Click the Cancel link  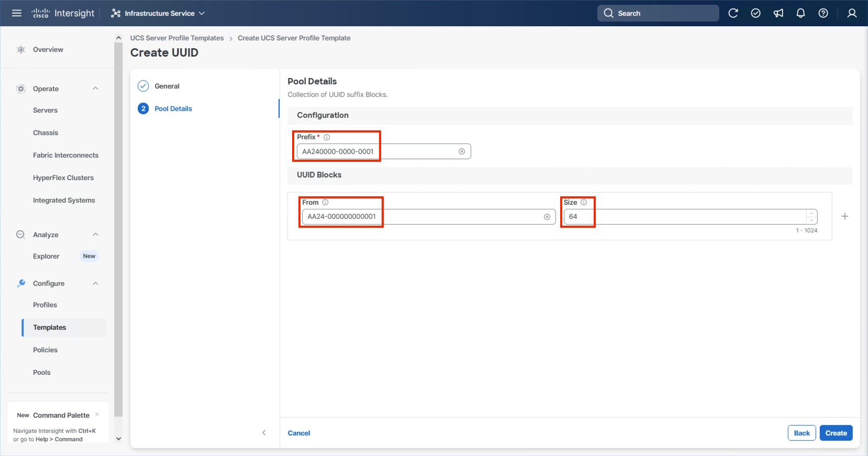(x=299, y=433)
